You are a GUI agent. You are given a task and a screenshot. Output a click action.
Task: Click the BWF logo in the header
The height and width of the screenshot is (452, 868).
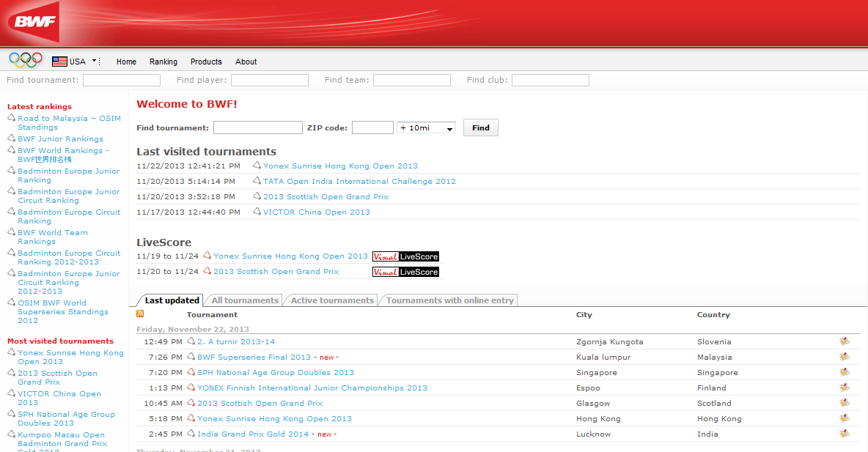[x=33, y=22]
